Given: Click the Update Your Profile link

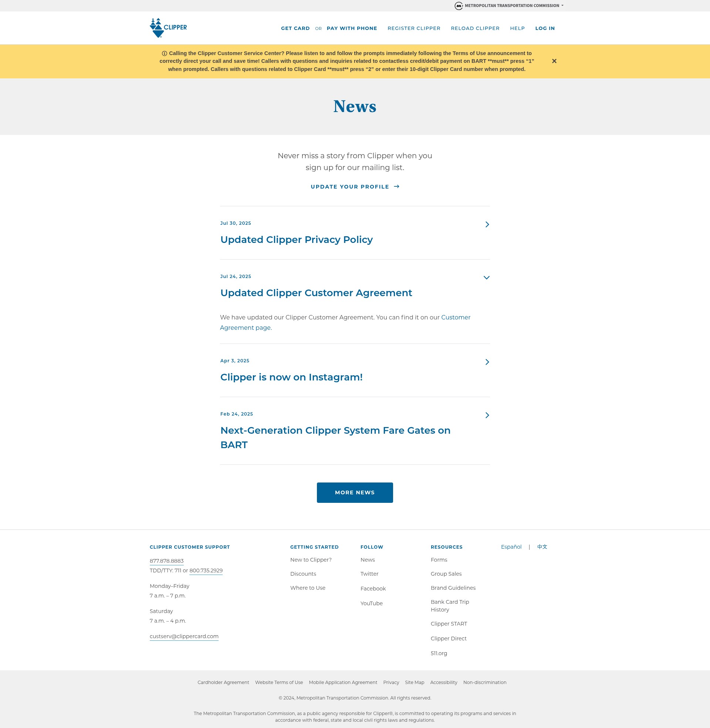Looking at the screenshot, I should click(355, 187).
